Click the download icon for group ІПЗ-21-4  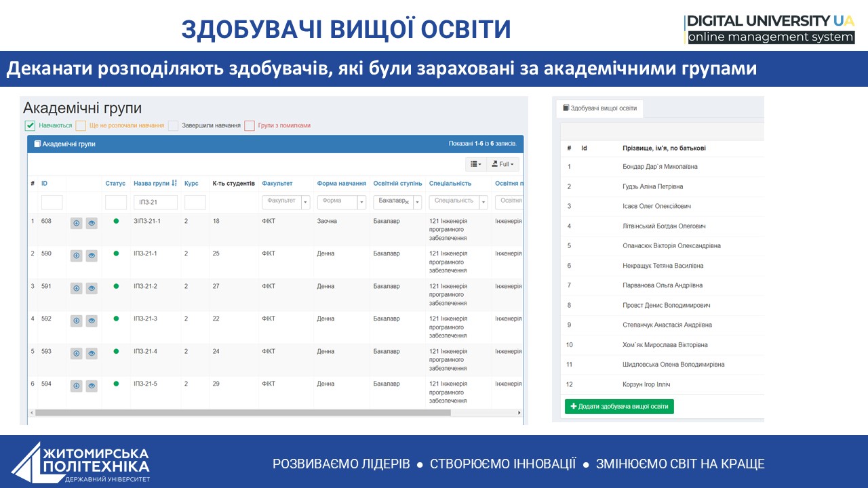[77, 354]
